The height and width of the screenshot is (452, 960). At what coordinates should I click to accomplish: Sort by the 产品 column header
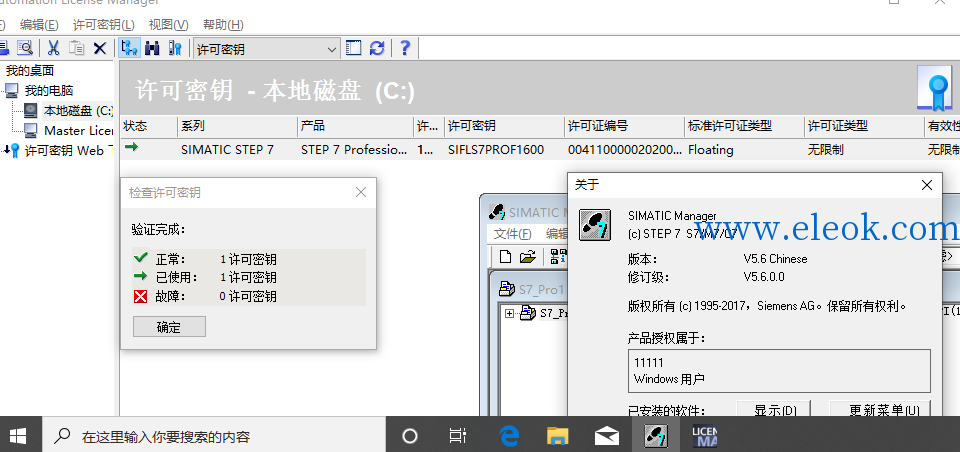356,126
